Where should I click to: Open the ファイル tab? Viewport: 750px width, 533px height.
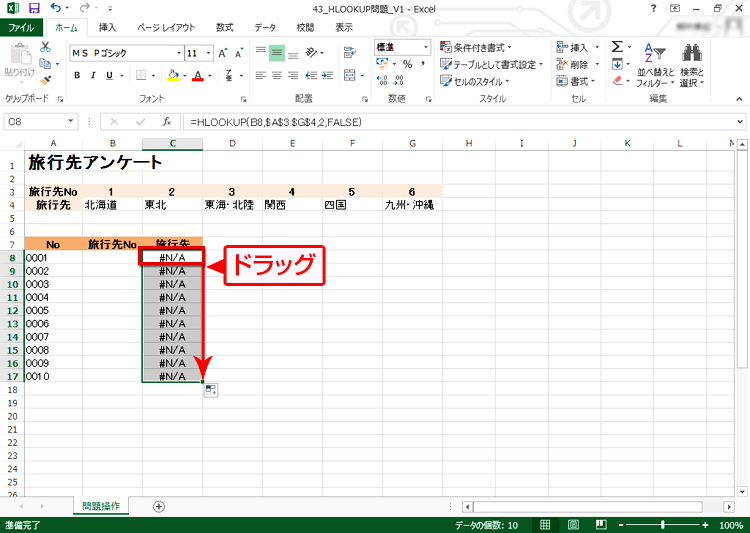point(21,27)
